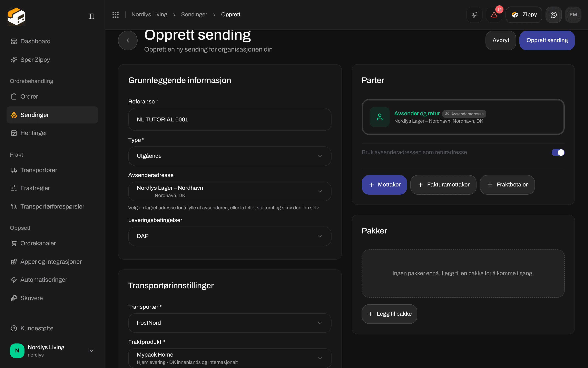Toggle Bruk avsenderadressen som returadresse switch
The width and height of the screenshot is (588, 368).
point(558,153)
